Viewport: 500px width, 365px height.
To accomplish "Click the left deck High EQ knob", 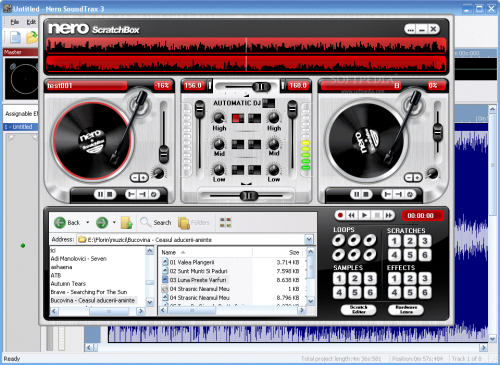I will [x=219, y=118].
